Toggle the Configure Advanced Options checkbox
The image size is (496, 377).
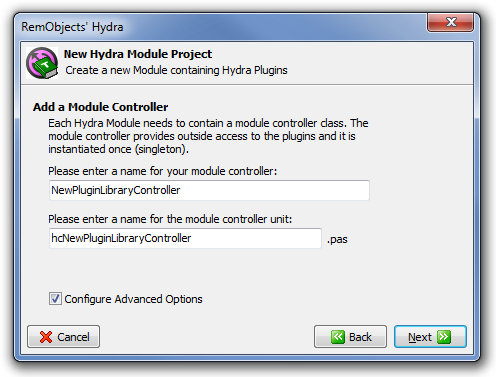[x=55, y=299]
